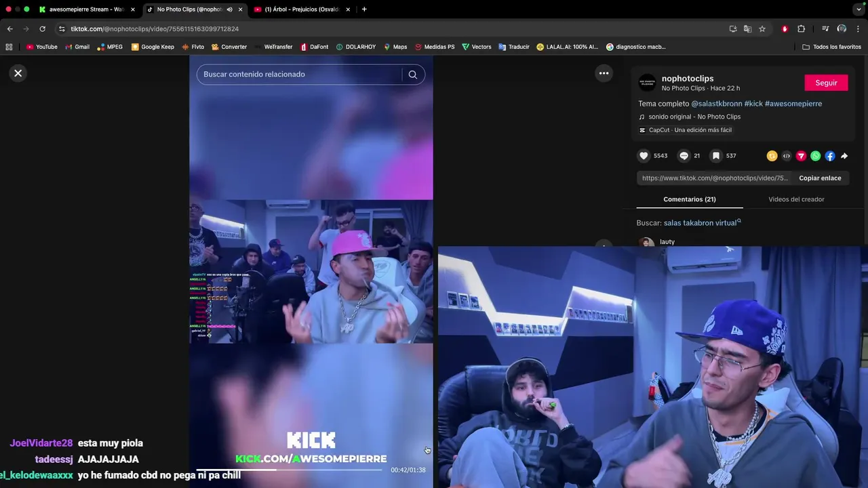Open the Extensions puzzle icon

pos(801,28)
